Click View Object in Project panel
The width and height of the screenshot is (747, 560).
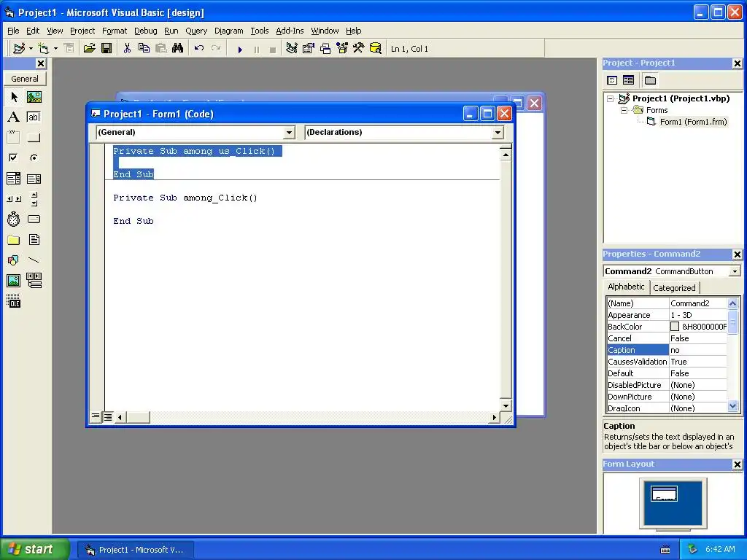629,80
